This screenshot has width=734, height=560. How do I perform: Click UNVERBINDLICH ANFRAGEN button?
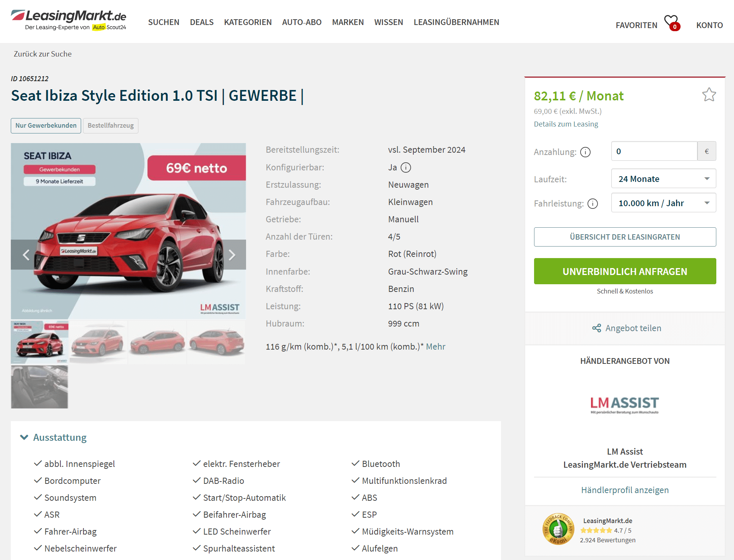pos(625,272)
